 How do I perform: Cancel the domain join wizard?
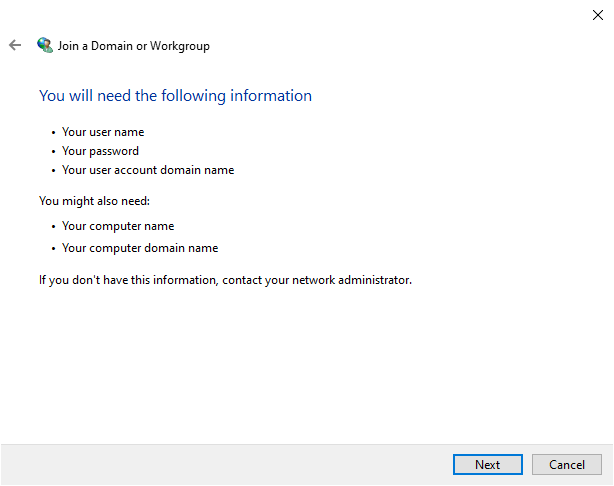click(x=567, y=464)
